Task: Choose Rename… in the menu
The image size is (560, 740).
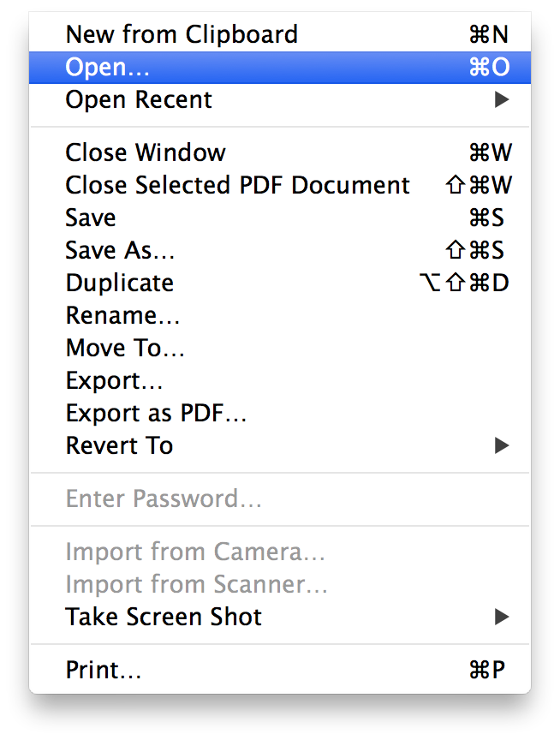Action: pyautogui.click(x=122, y=315)
